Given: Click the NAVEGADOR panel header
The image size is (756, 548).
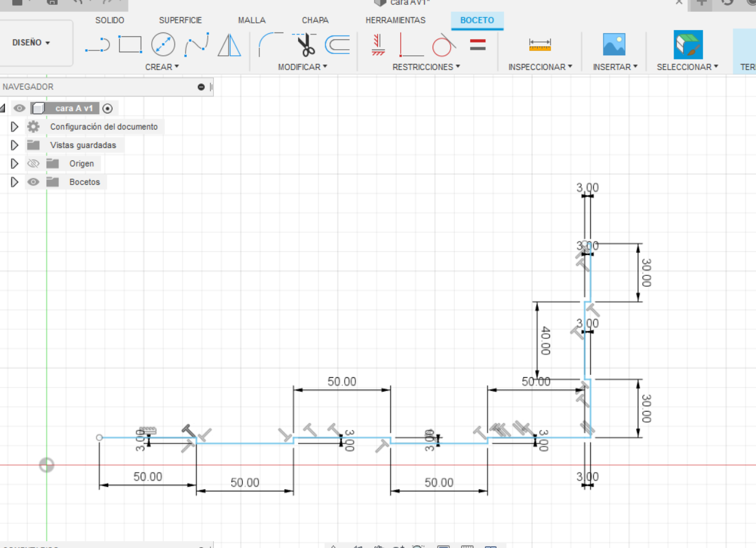Looking at the screenshot, I should 107,87.
